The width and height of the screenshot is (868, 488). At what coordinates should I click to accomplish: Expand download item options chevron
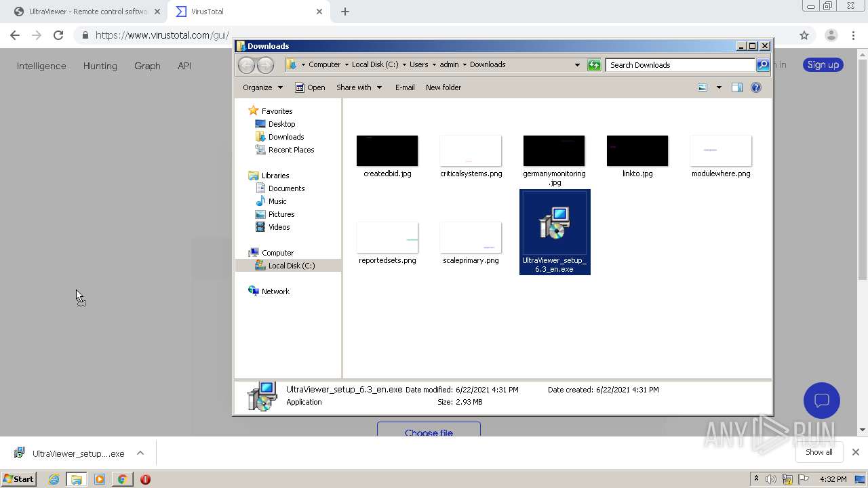[140, 453]
